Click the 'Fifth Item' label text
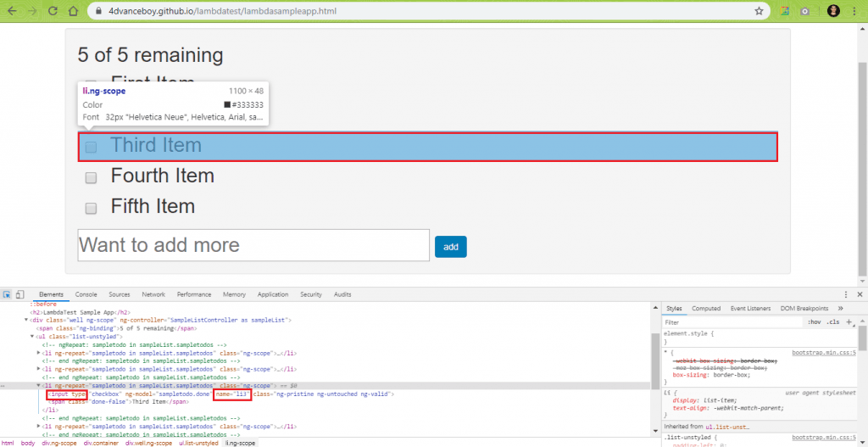The image size is (868, 447). click(153, 206)
